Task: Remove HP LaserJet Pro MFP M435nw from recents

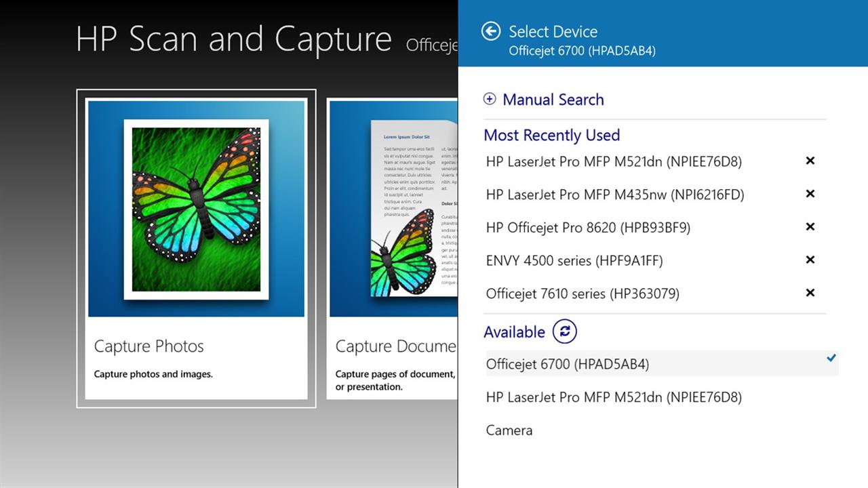Action: click(810, 194)
